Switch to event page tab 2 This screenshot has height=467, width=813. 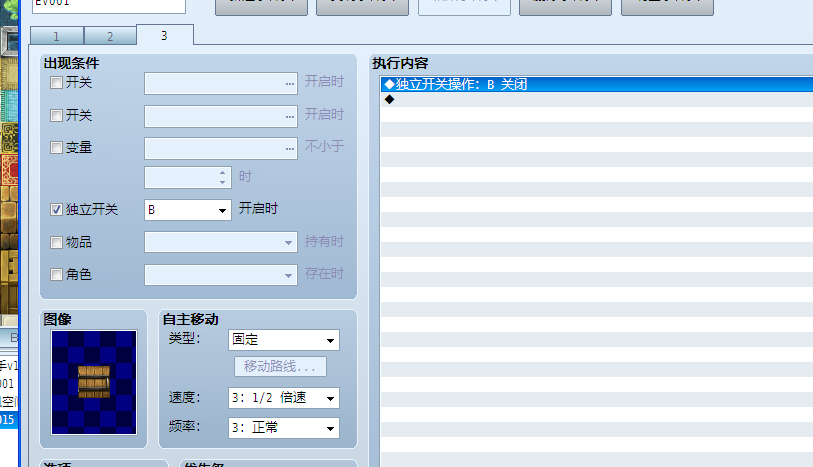pos(109,36)
